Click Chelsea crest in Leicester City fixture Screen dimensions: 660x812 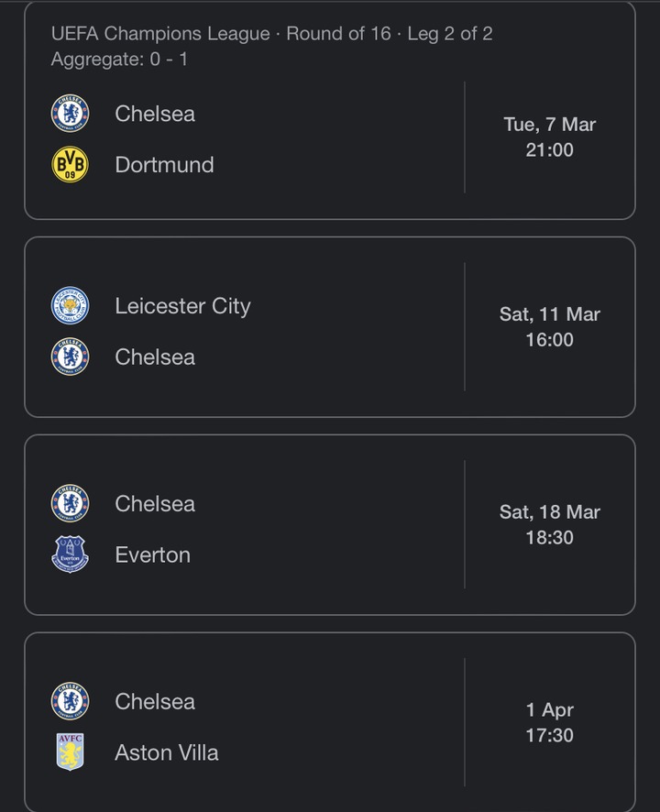[x=70, y=357]
